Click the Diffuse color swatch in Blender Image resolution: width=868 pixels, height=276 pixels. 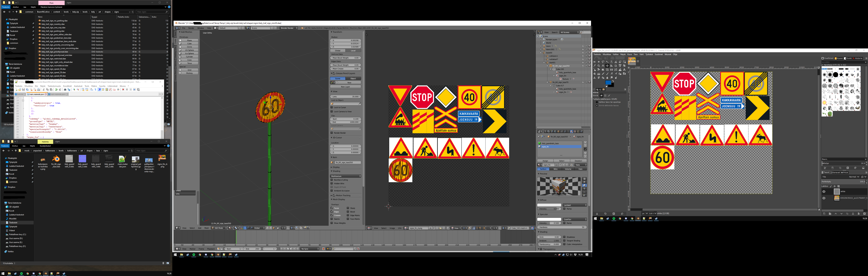pyautogui.click(x=549, y=205)
